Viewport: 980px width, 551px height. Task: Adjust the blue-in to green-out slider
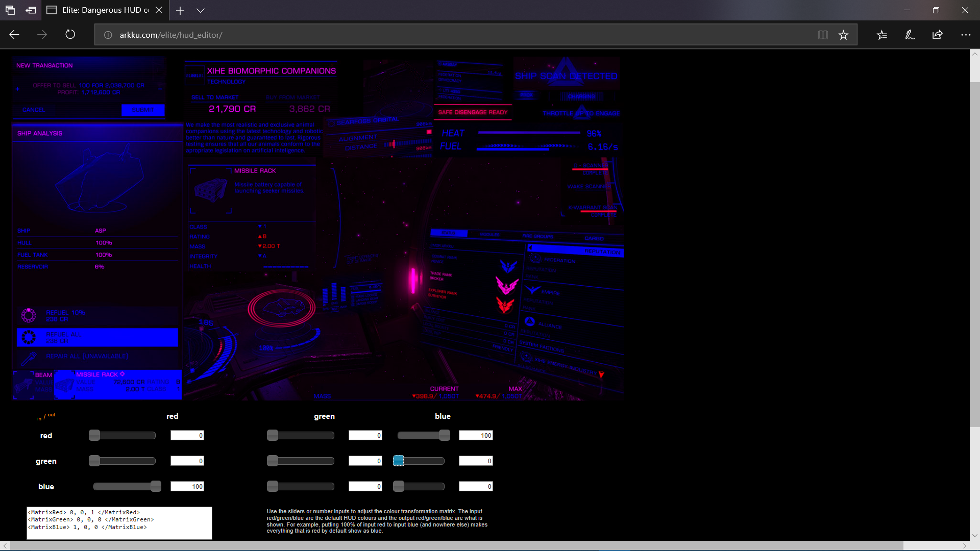coord(301,486)
